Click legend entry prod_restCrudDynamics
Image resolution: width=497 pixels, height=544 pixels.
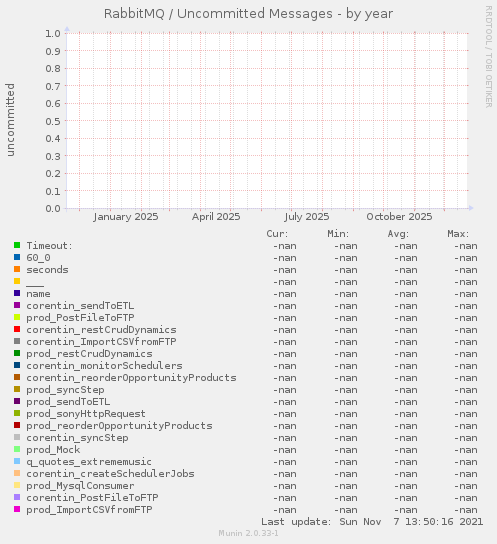point(89,354)
